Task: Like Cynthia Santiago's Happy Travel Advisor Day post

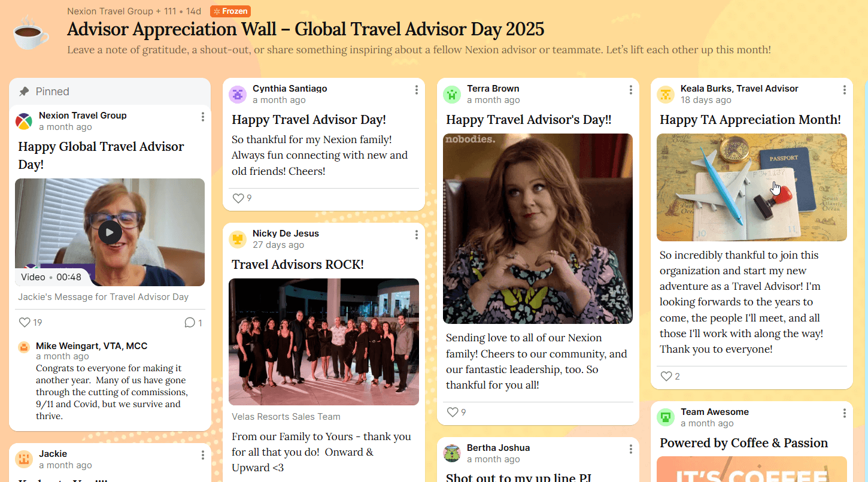Action: [238, 198]
